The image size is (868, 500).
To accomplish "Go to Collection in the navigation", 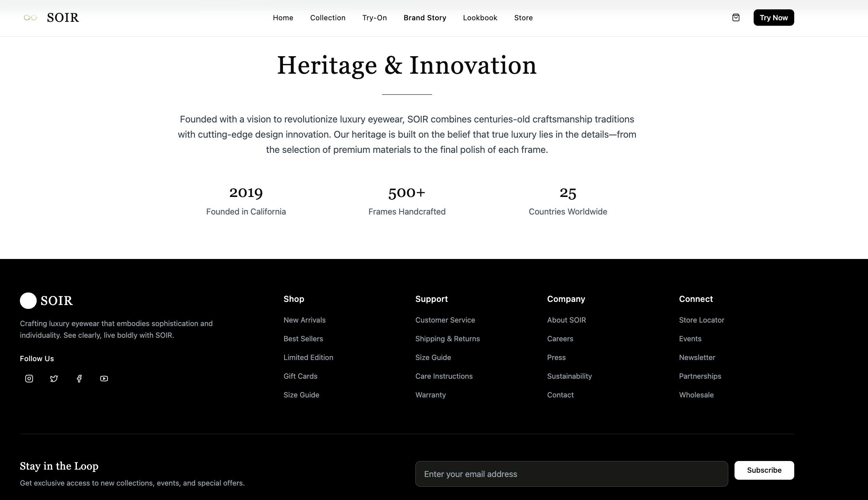I will (x=327, y=18).
